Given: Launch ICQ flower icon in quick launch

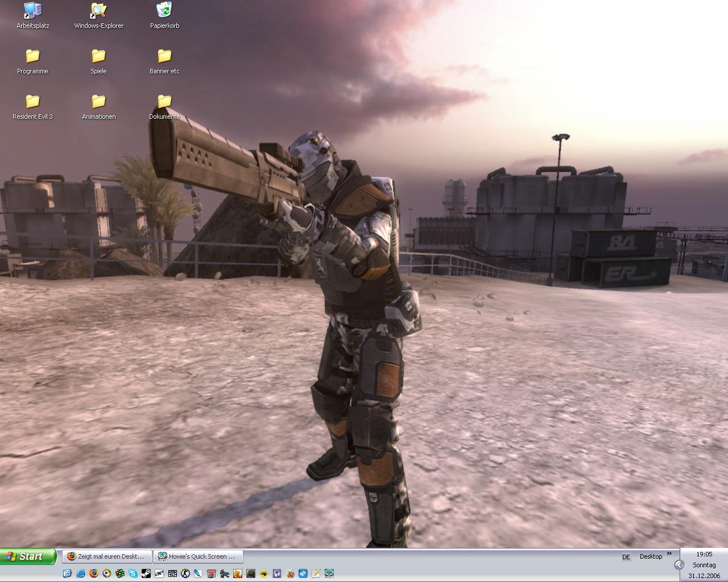Looking at the screenshot, I should [x=120, y=573].
